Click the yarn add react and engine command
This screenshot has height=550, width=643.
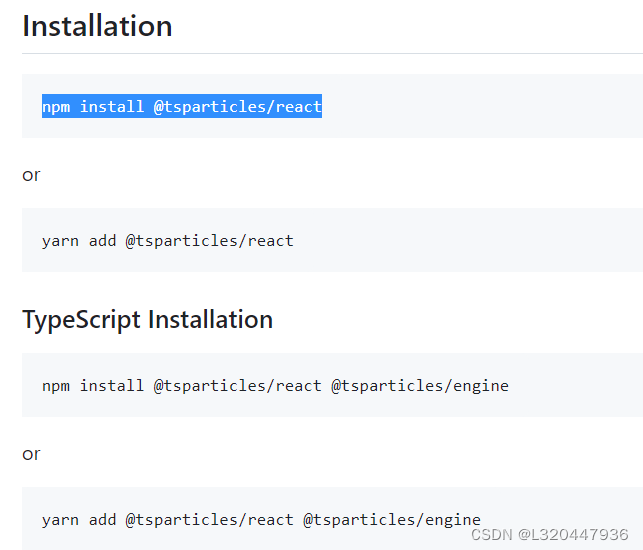pos(261,520)
